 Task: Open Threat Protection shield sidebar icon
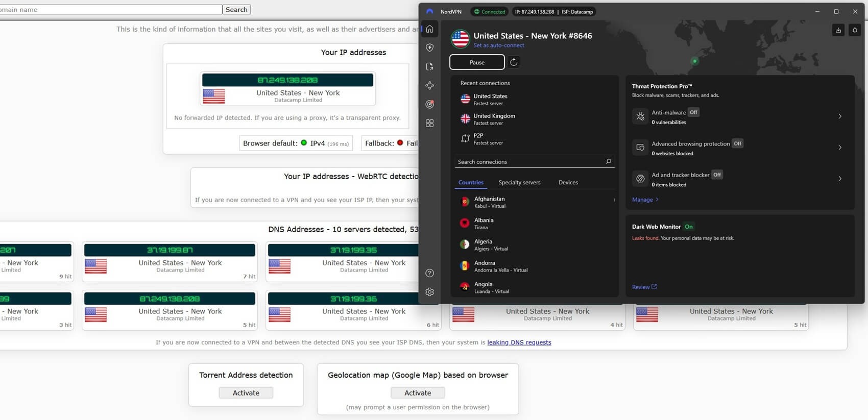click(429, 47)
